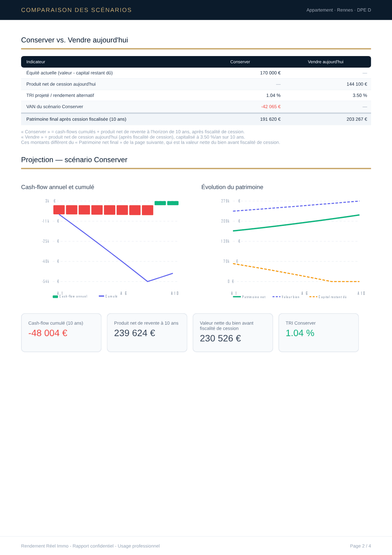Viewport: 392px width, 555px height.
Task: Click the 'Page 2 / 4' footer indicator
Action: click(x=360, y=546)
